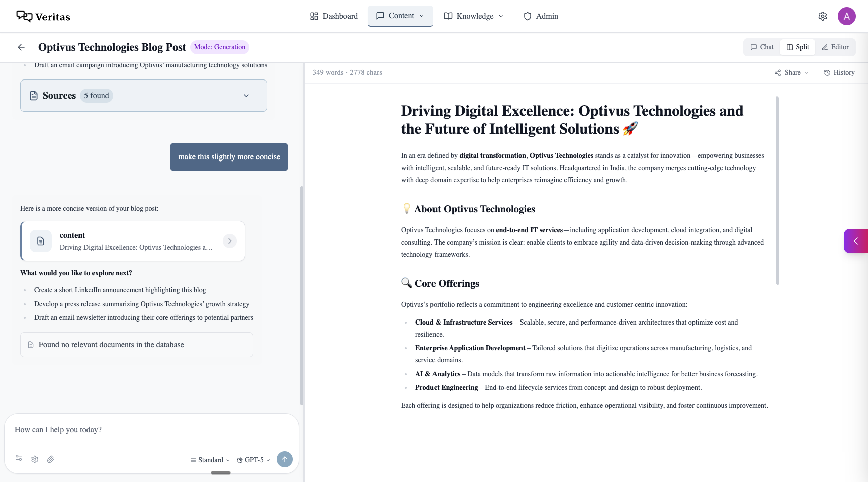This screenshot has height=482, width=868.
Task: Go back using the back arrow
Action: click(21, 47)
